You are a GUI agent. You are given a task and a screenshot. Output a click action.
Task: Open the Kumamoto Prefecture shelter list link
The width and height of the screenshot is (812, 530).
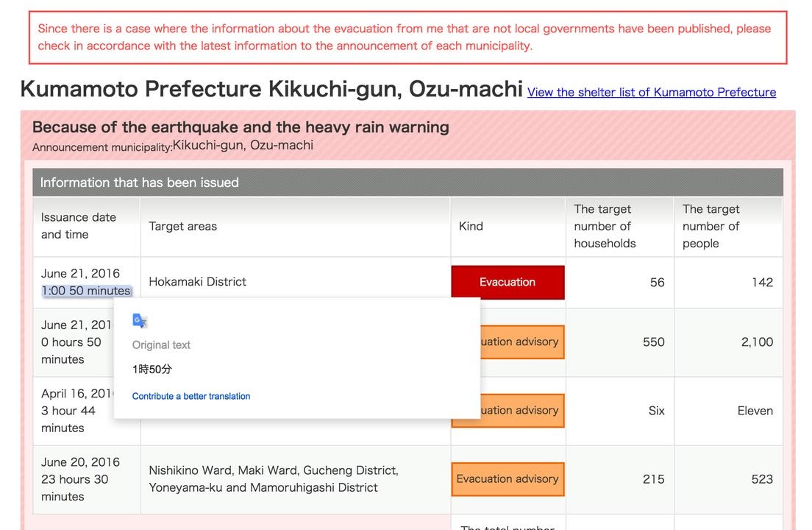652,92
